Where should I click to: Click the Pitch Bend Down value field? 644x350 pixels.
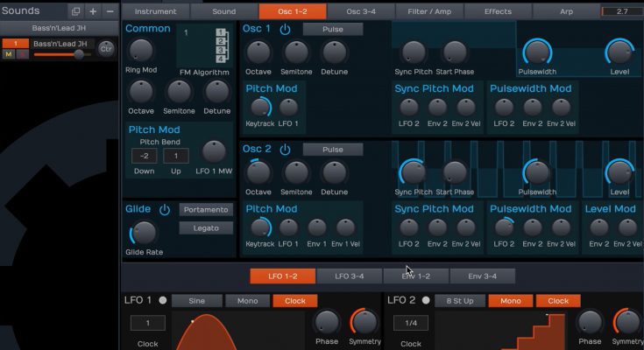coord(144,156)
